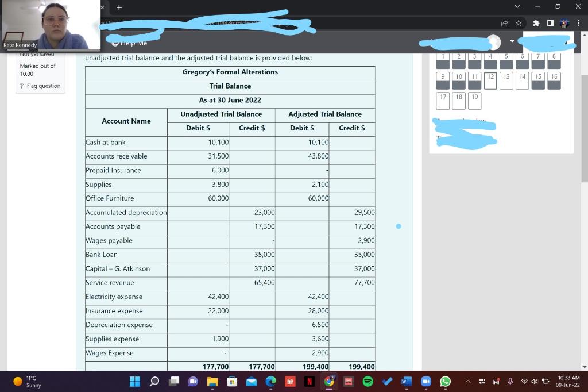Open question 15 in quiz navigation
This screenshot has width=588, height=392.
pos(538,80)
